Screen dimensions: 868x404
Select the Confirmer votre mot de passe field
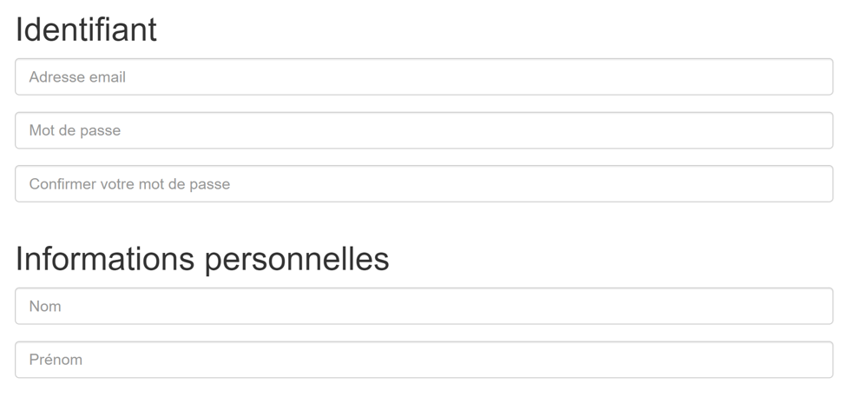click(424, 184)
